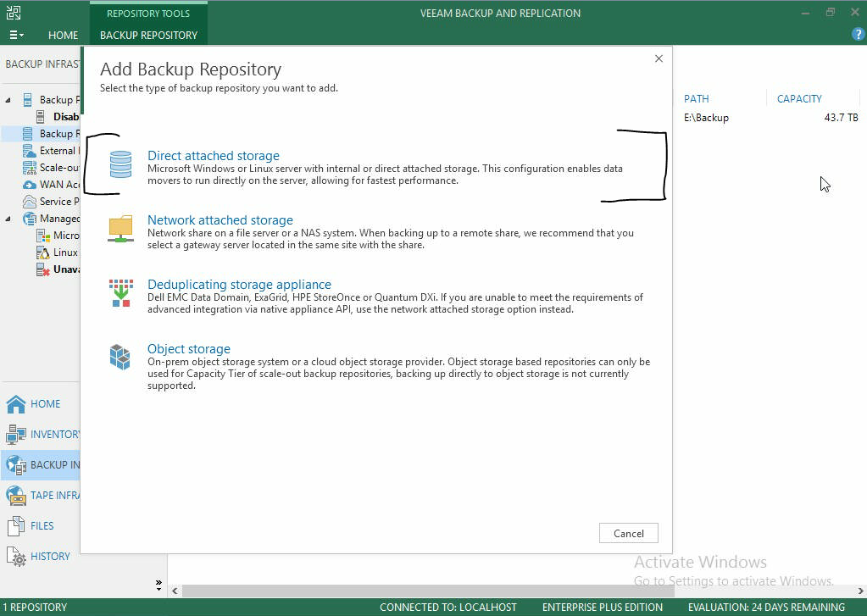The image size is (867, 616).
Task: Minimize the Veeam window
Action: (805, 13)
